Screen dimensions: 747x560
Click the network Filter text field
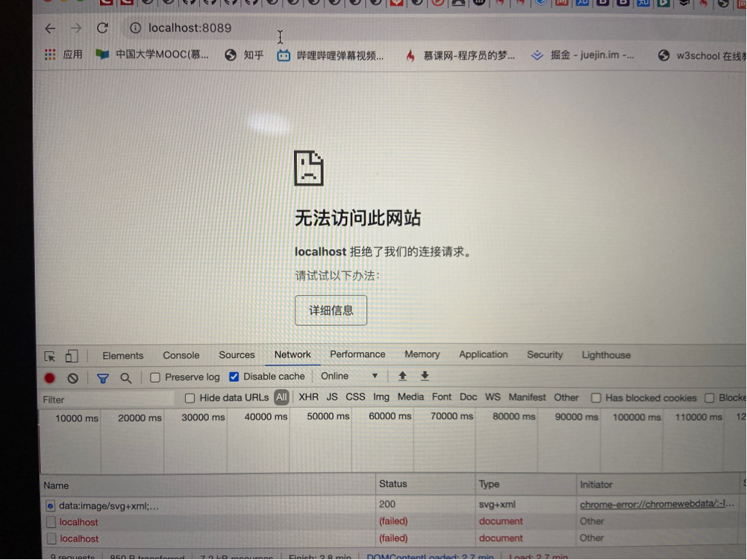[x=107, y=400]
